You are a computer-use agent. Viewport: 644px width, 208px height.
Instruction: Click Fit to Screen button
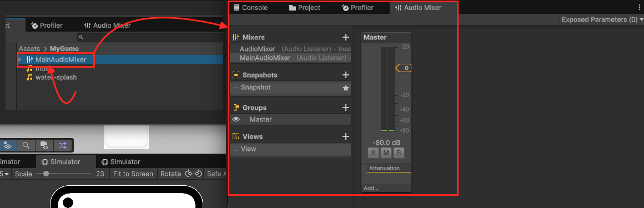click(x=133, y=174)
